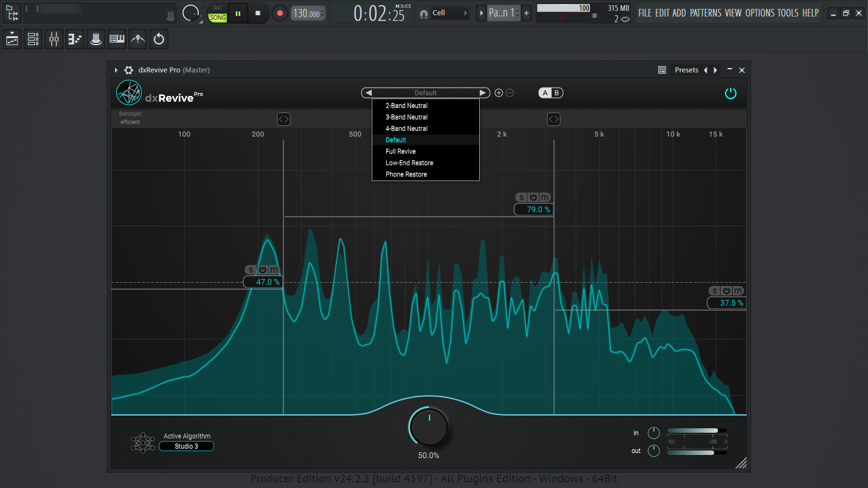Click the dxRevive plugin settings gear
This screenshot has height=488, width=868.
click(x=128, y=70)
